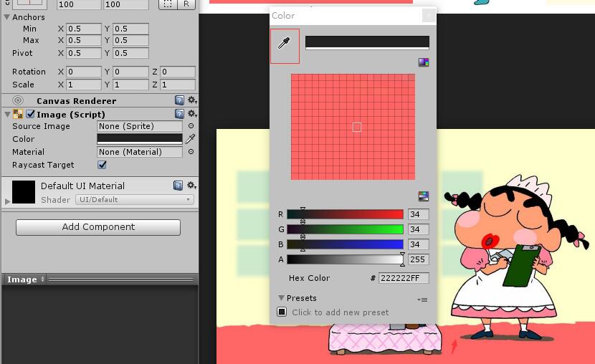Click the Rotation X field
The height and width of the screenshot is (364, 595).
point(84,72)
